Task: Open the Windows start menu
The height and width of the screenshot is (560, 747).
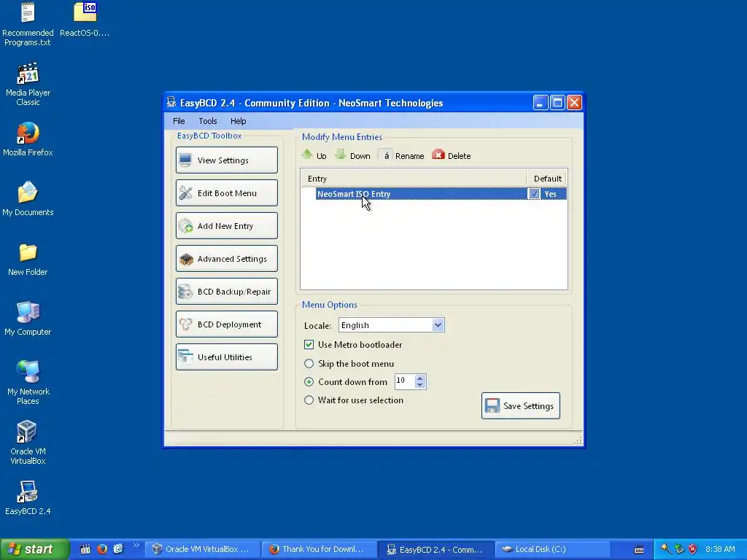Action: click(x=34, y=549)
